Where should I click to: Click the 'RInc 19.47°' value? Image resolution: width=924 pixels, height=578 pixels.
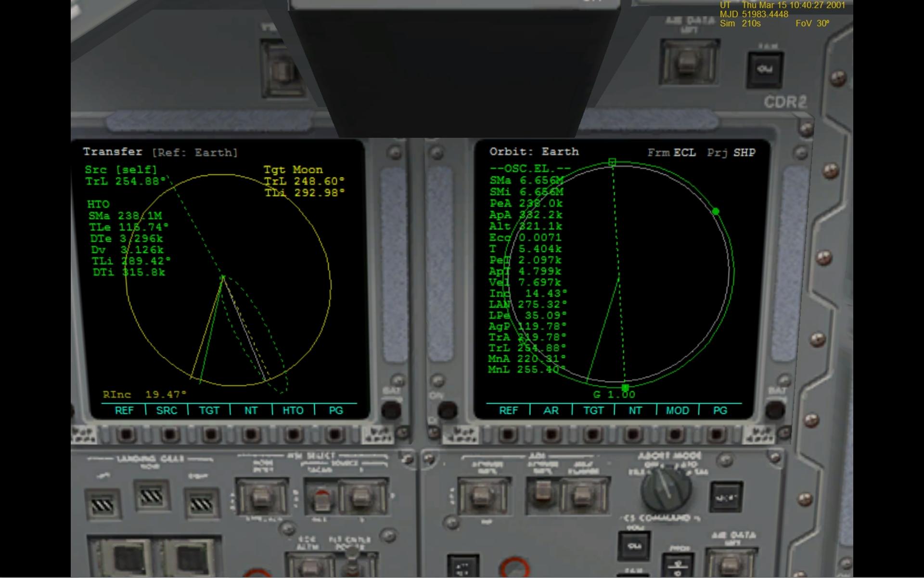coord(144,394)
